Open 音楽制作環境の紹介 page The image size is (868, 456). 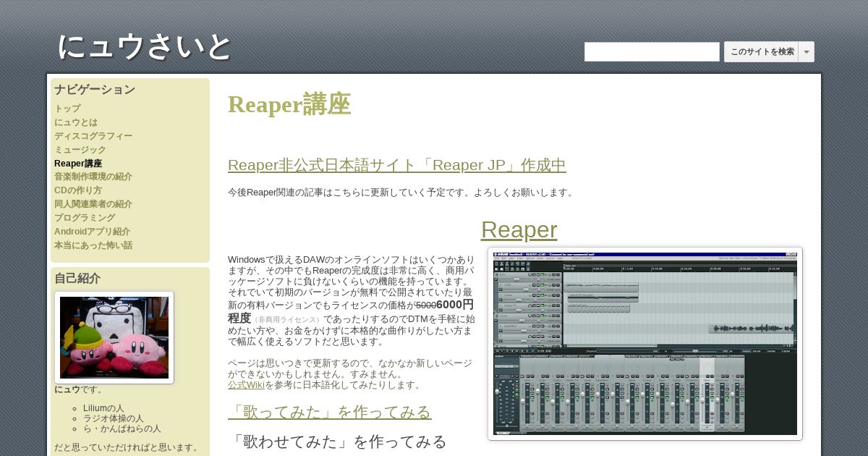(x=93, y=177)
